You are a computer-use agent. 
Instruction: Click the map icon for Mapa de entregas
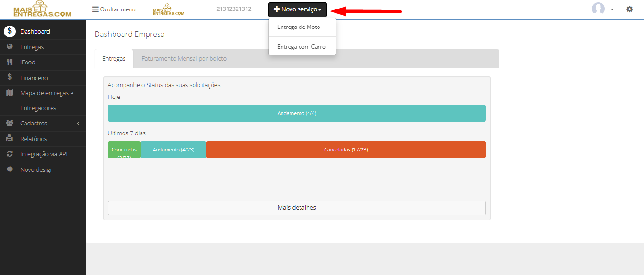point(9,93)
